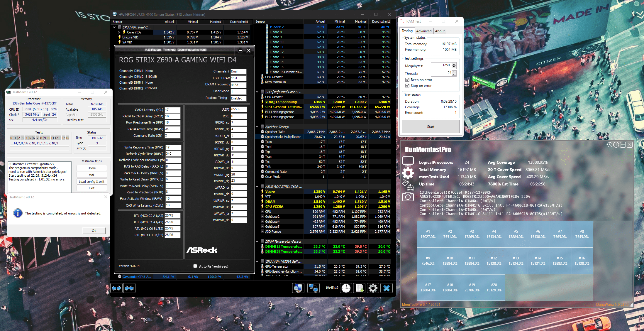Screen dimensions: 644x331
Task: Click HWiNFO log file sheet icon
Action: 360,288
